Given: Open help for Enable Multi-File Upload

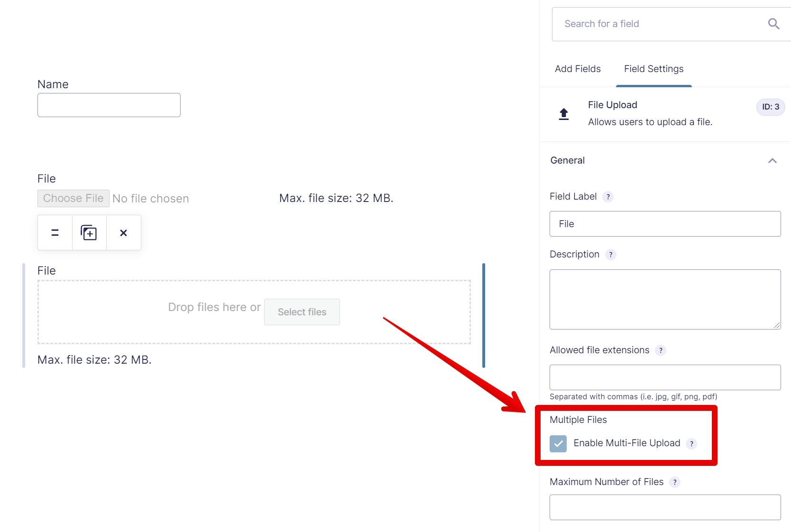Looking at the screenshot, I should [x=691, y=444].
